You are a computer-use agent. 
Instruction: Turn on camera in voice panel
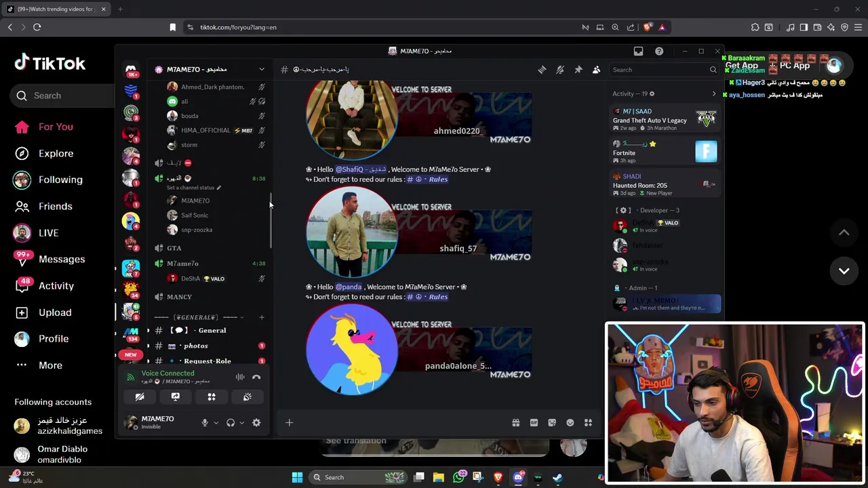(140, 397)
